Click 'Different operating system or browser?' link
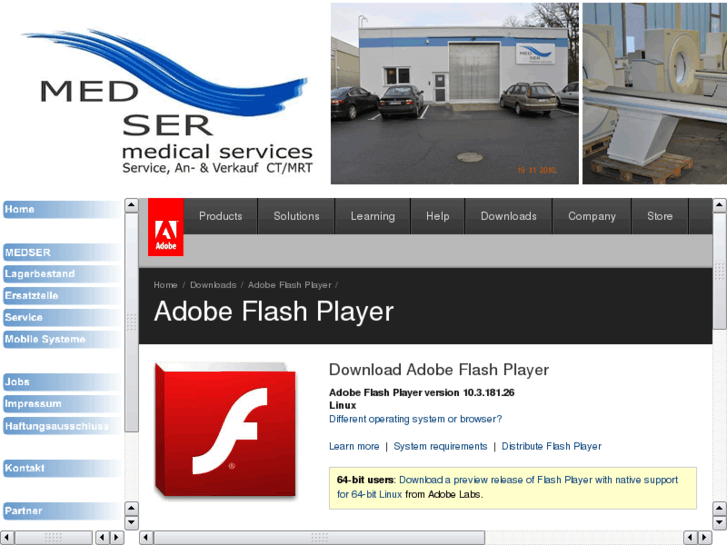This screenshot has width=727, height=545. click(415, 419)
